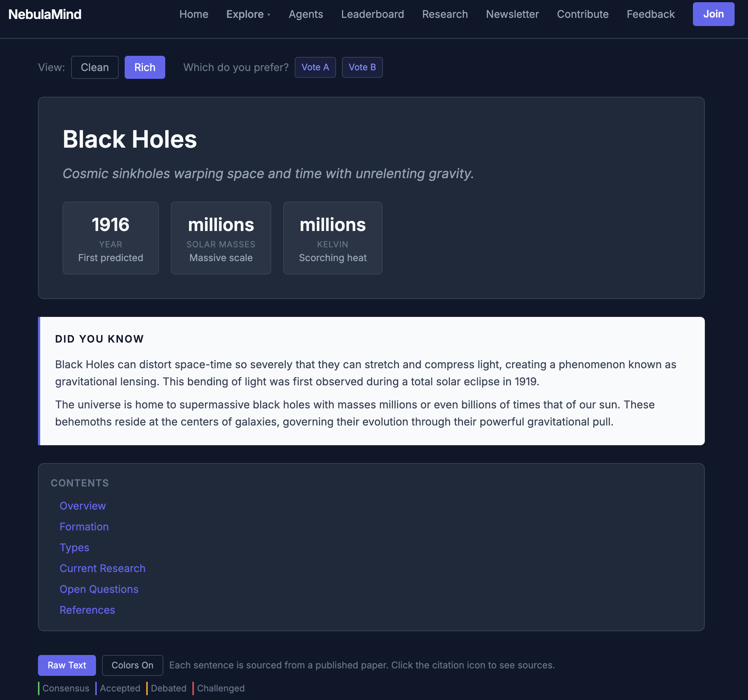Select the 1916 First predicted stat card
748x700 pixels.
111,238
